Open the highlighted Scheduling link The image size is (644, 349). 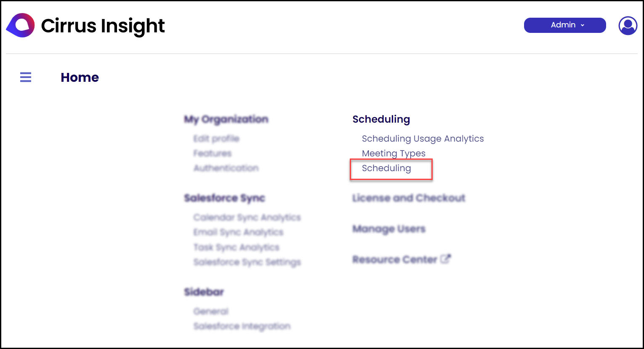pyautogui.click(x=386, y=168)
